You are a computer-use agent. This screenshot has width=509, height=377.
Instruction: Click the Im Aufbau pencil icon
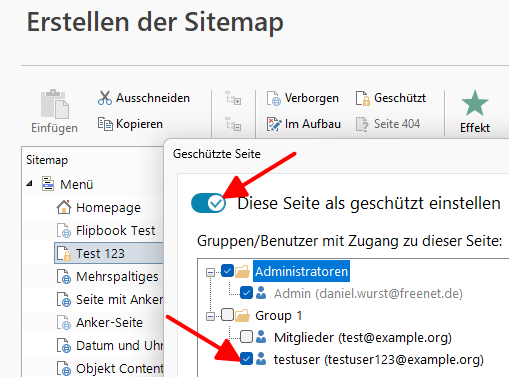(274, 124)
